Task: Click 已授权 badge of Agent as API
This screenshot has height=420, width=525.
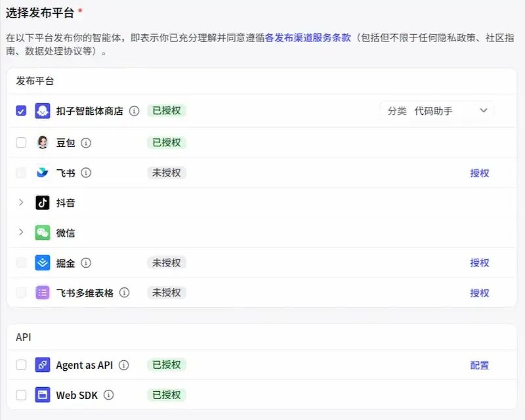Action: [167, 364]
